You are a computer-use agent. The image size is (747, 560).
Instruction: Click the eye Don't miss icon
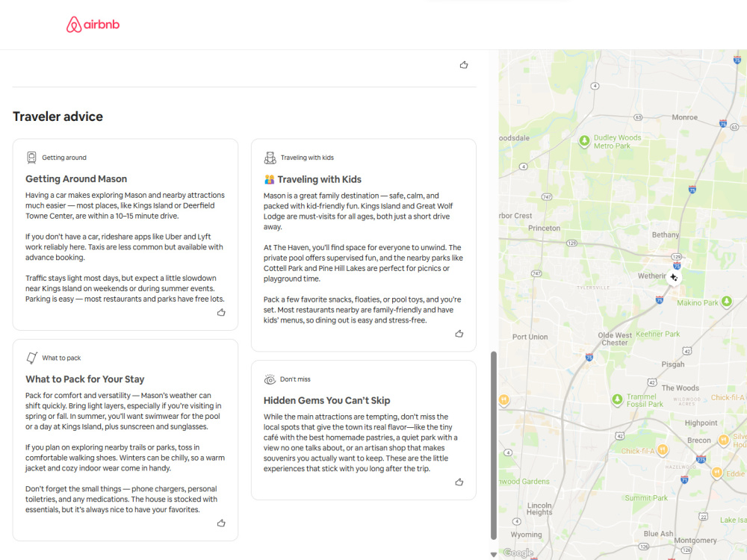coord(270,379)
